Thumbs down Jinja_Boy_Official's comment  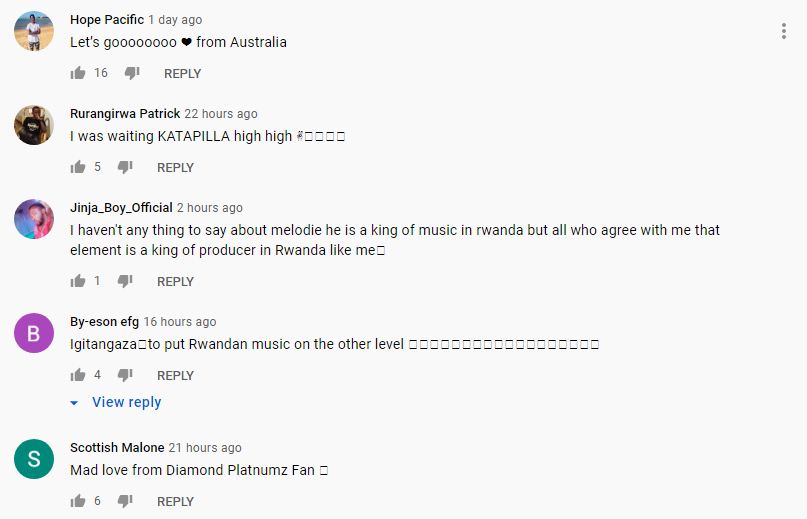[x=125, y=281]
